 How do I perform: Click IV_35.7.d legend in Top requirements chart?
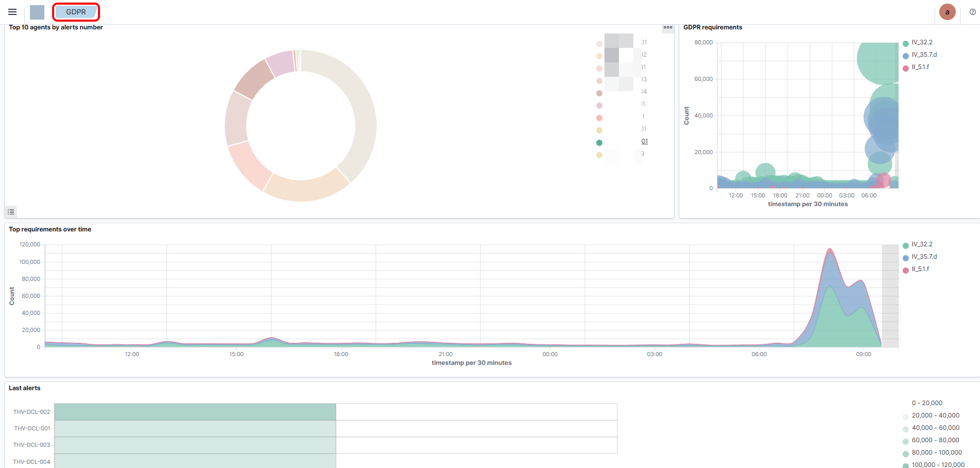pos(924,257)
